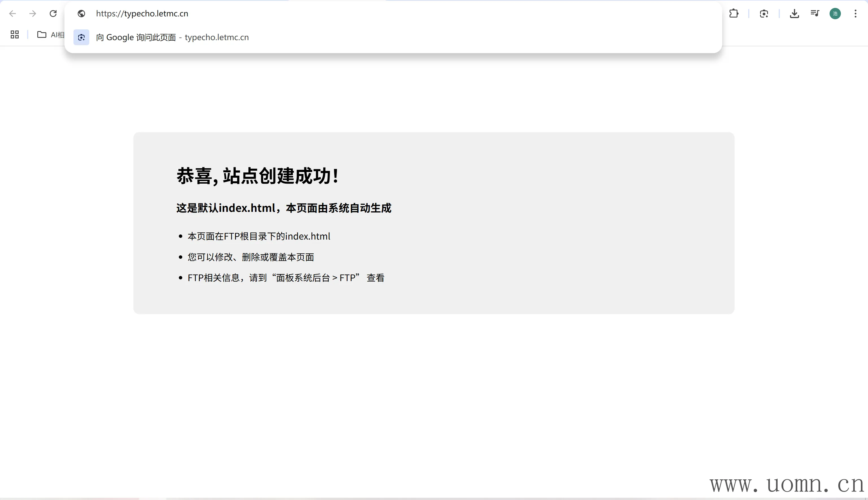Open the apps grid in bookmarks bar
The image size is (868, 500).
click(14, 35)
